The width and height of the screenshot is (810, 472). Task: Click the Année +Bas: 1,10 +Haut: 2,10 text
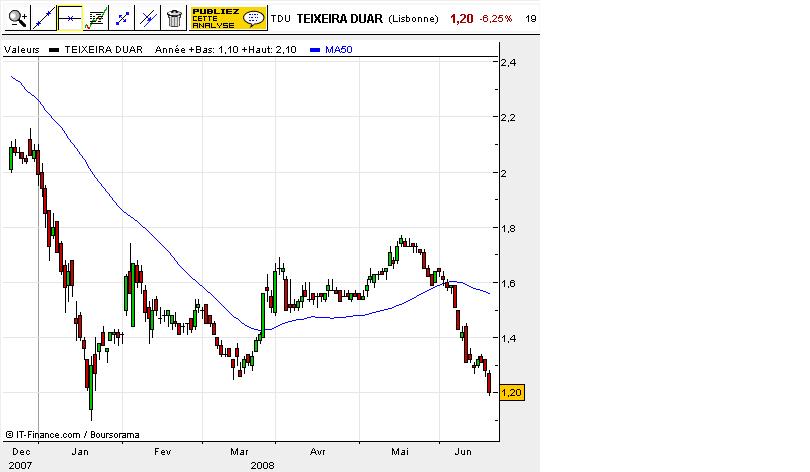[x=226, y=50]
